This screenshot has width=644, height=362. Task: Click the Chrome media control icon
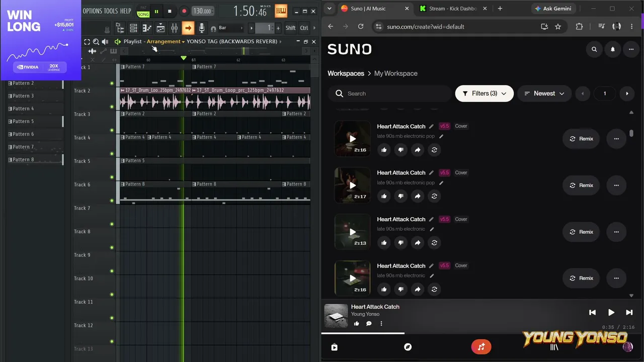coord(602,27)
